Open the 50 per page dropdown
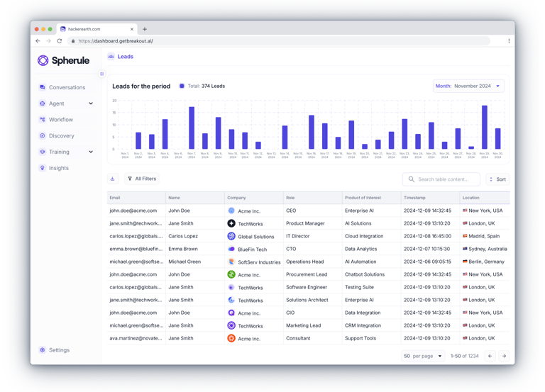 coord(423,356)
